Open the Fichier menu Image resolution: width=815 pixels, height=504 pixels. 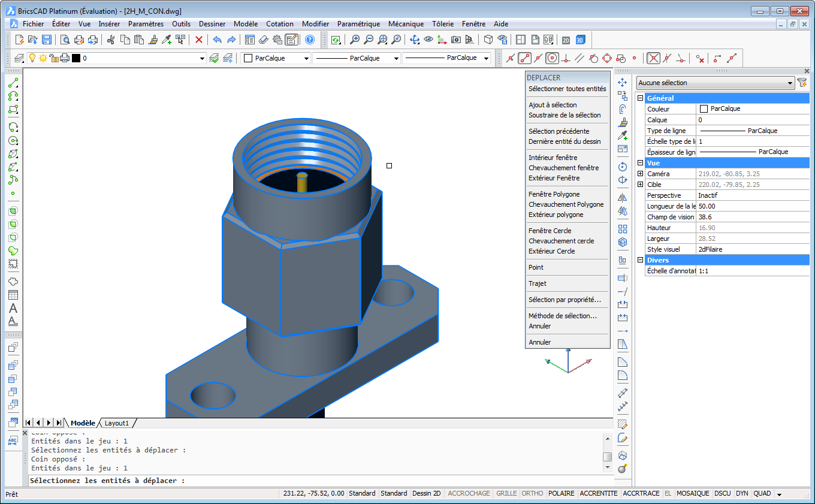coord(34,24)
